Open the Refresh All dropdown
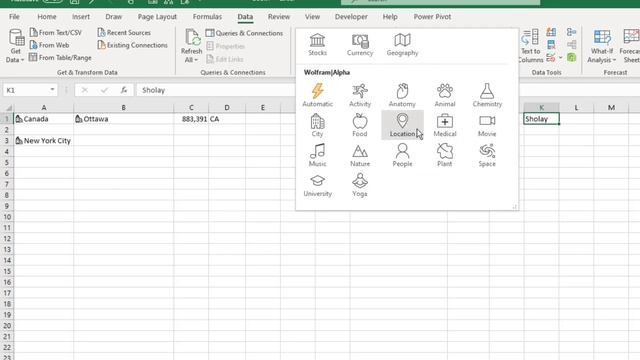Image resolution: width=640 pixels, height=360 pixels. 191,46
